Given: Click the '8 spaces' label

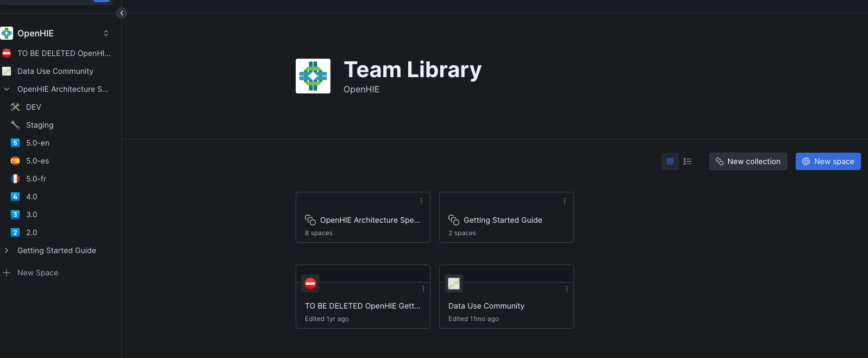Looking at the screenshot, I should (319, 233).
